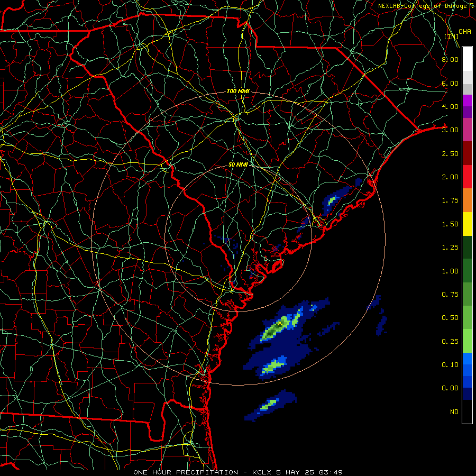Screen dimensions: 476x476
Task: Click the '2.50' legend value
Action: click(450, 153)
